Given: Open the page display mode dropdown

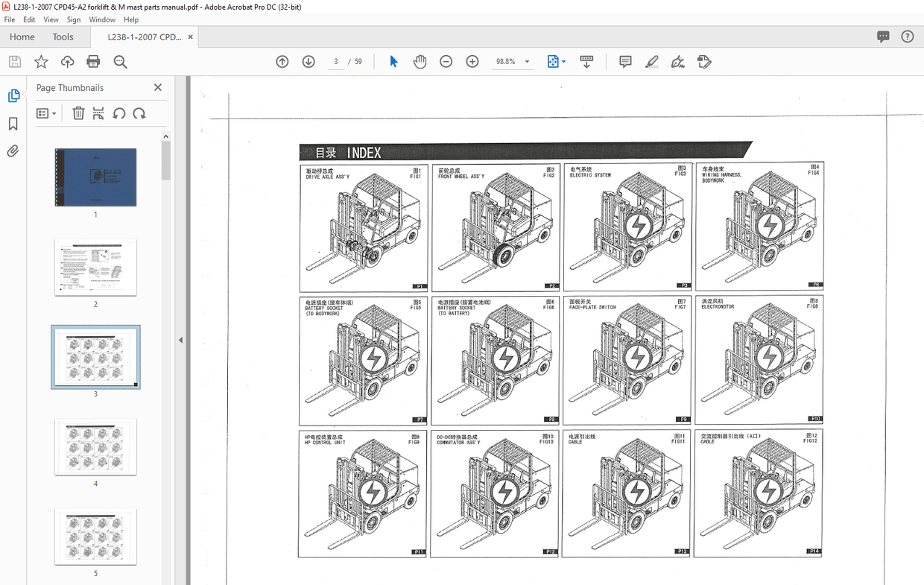Looking at the screenshot, I should (556, 62).
